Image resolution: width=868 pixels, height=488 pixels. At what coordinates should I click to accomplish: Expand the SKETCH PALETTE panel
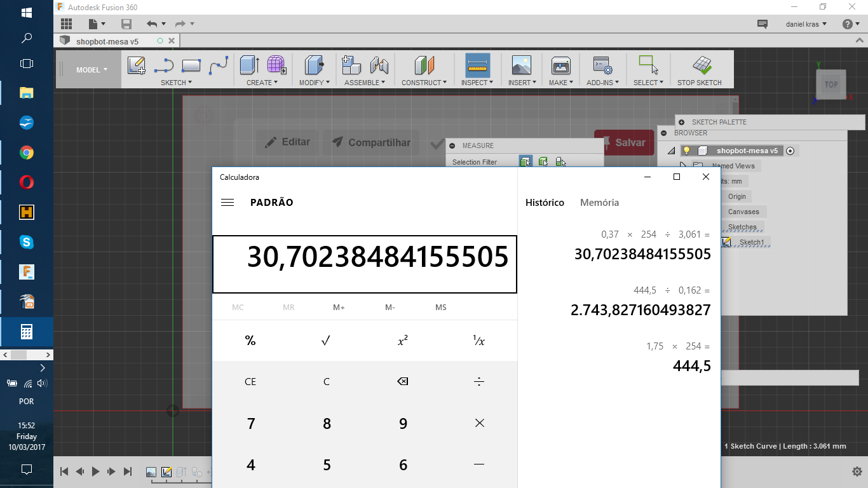point(681,122)
